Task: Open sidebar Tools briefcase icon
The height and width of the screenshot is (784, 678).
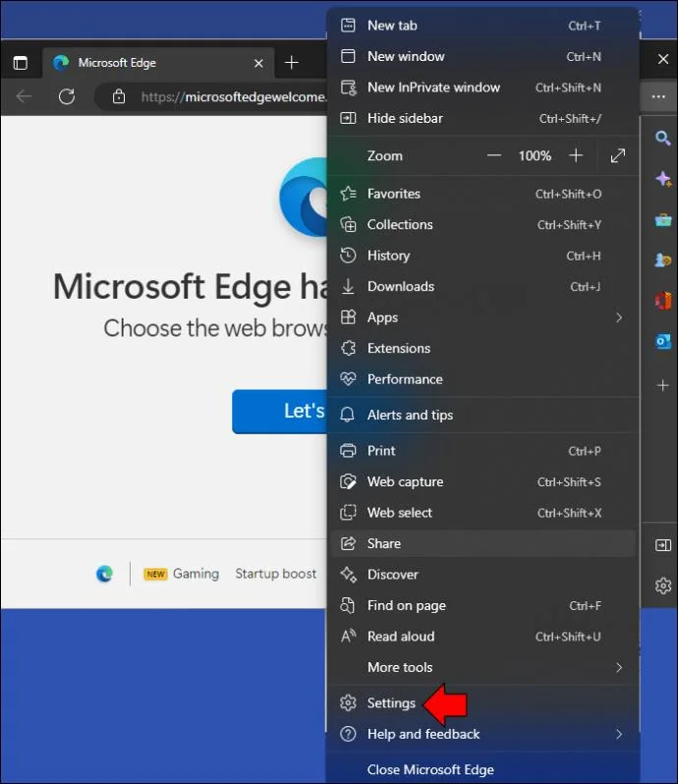Action: point(663,219)
